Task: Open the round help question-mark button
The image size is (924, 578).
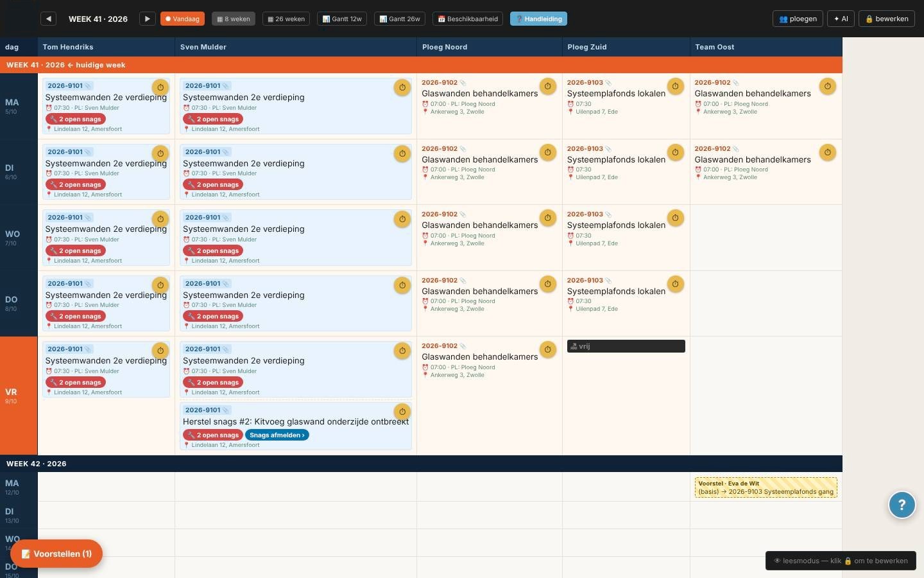Action: pos(902,505)
